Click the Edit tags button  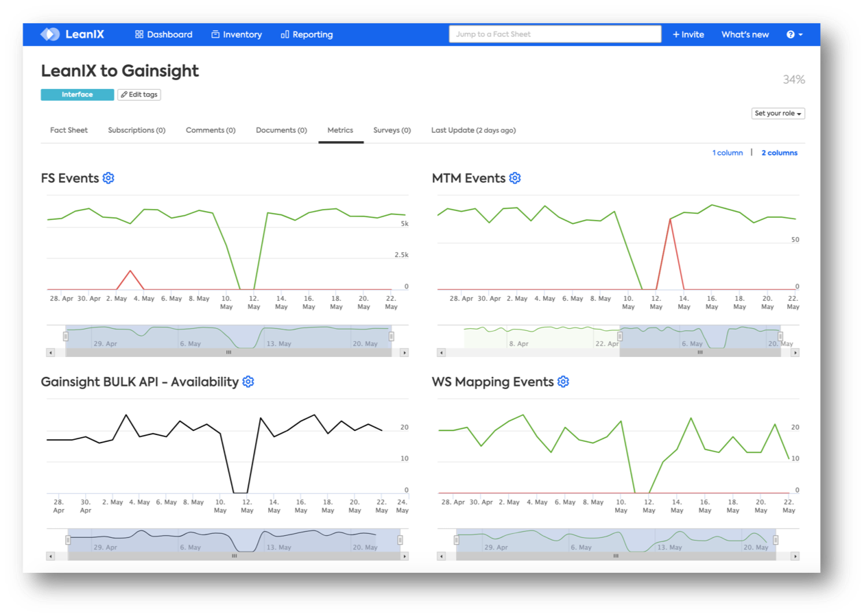click(139, 94)
